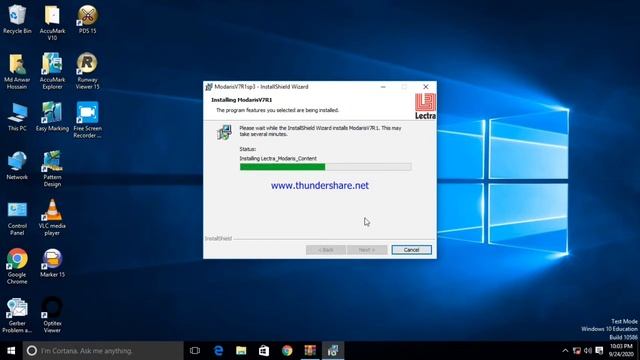640x360 pixels.
Task: Switch to the InstallShield taskbar item
Action: click(333, 351)
